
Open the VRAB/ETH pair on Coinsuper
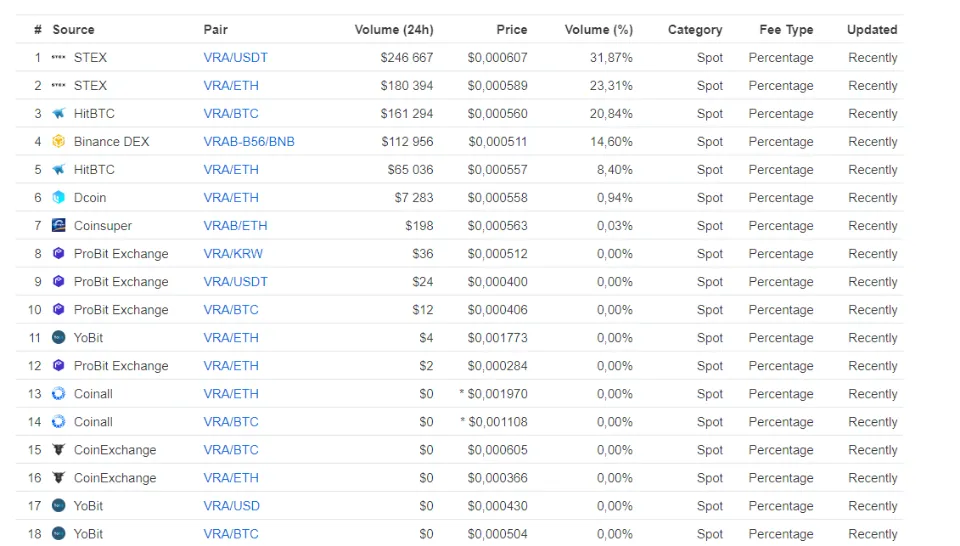(235, 226)
